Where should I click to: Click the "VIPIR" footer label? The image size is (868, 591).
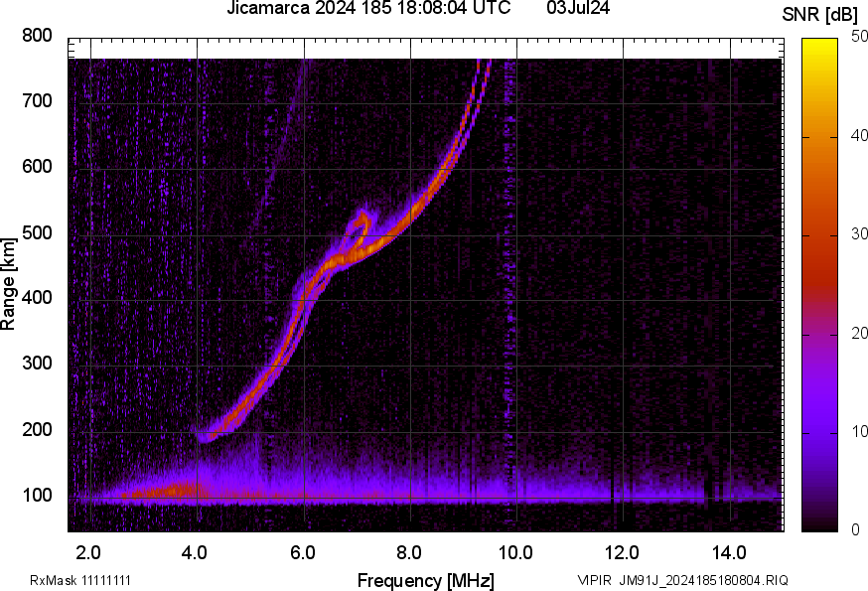(x=595, y=580)
